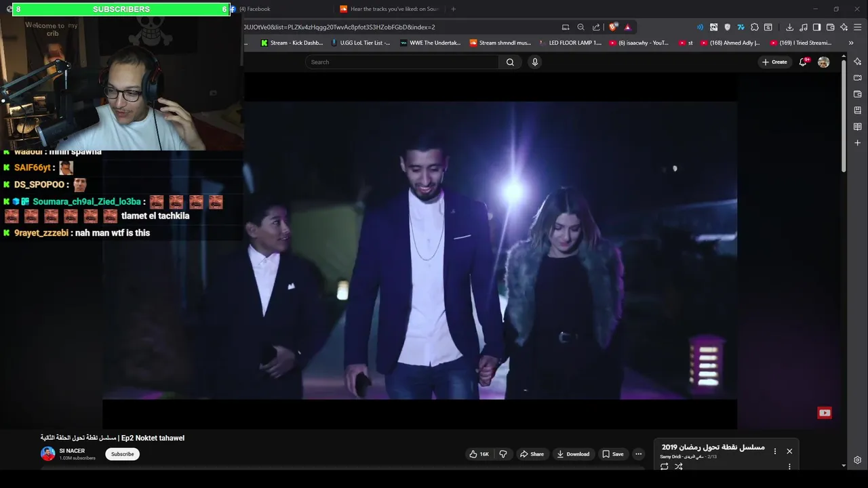Open the Brave Wallet icon
The image size is (868, 488).
[830, 27]
